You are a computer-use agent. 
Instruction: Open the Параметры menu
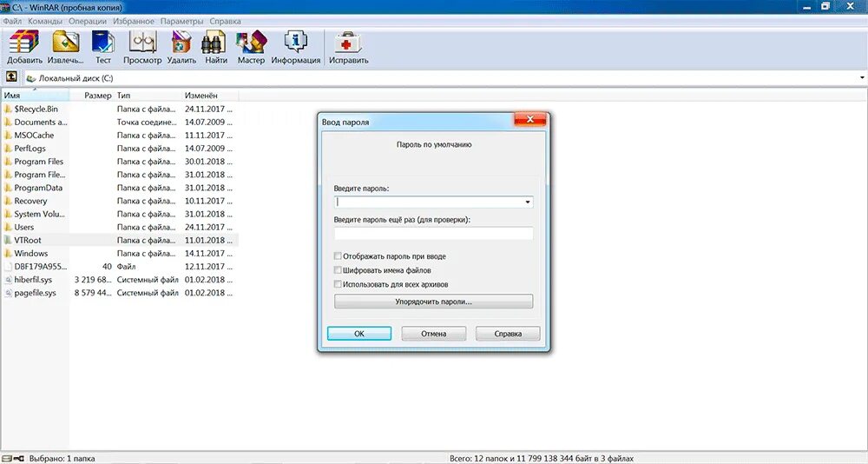(182, 21)
